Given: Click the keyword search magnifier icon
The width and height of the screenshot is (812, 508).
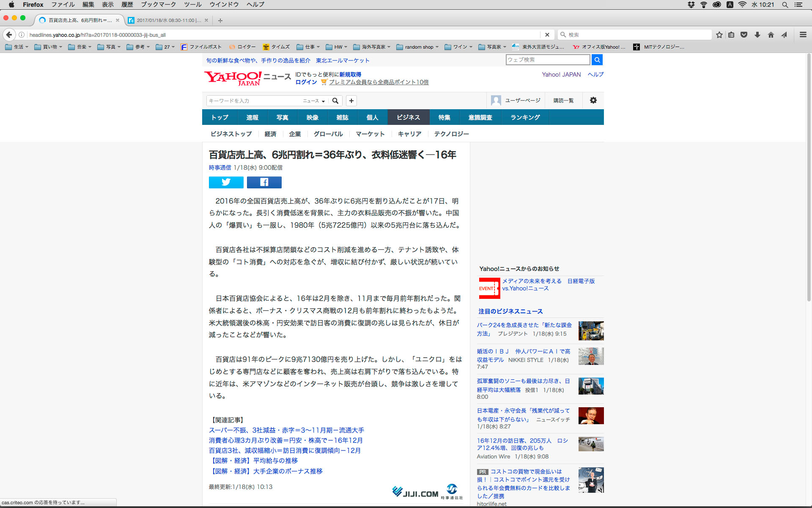Looking at the screenshot, I should pyautogui.click(x=335, y=101).
